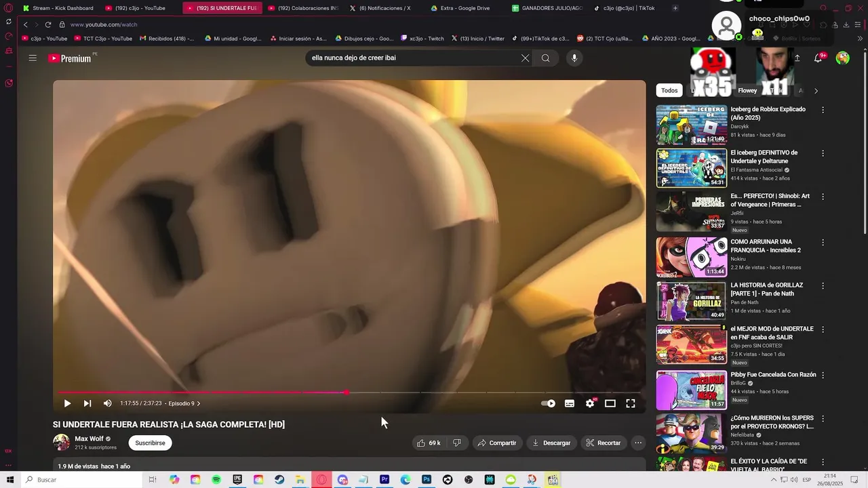Click the taskbar Buscar search box
Image resolution: width=868 pixels, height=488 pixels.
pyautogui.click(x=81, y=480)
